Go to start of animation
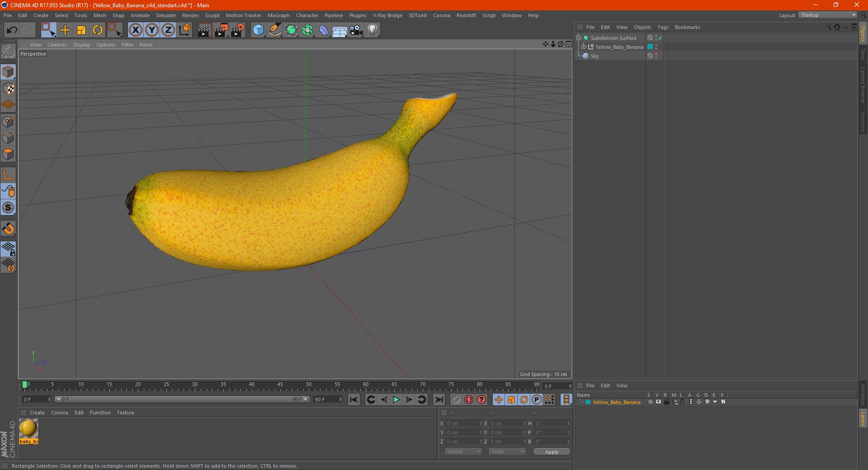The height and width of the screenshot is (470, 868). tap(354, 399)
